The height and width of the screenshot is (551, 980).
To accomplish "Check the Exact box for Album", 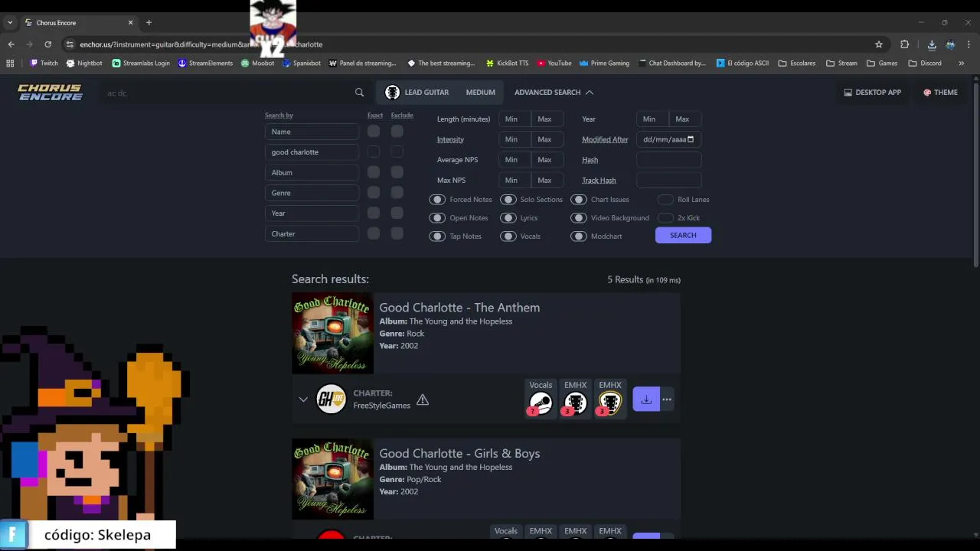I will (374, 172).
